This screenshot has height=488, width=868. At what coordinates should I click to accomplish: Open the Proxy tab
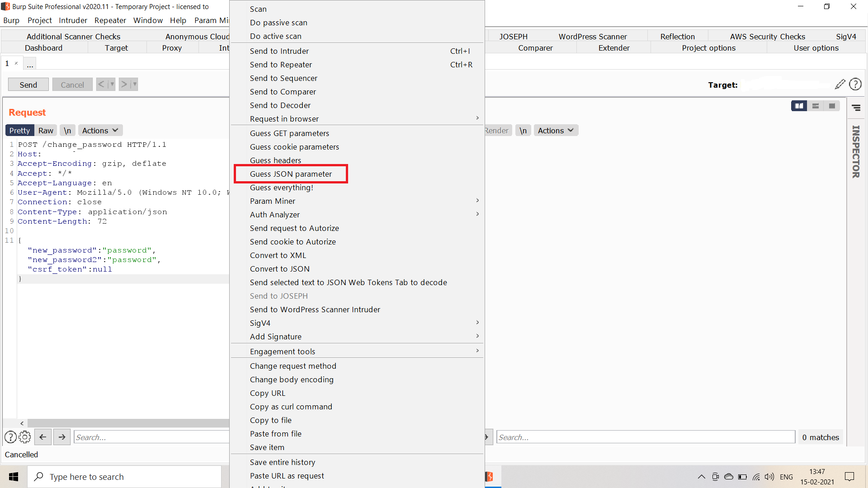coord(172,48)
